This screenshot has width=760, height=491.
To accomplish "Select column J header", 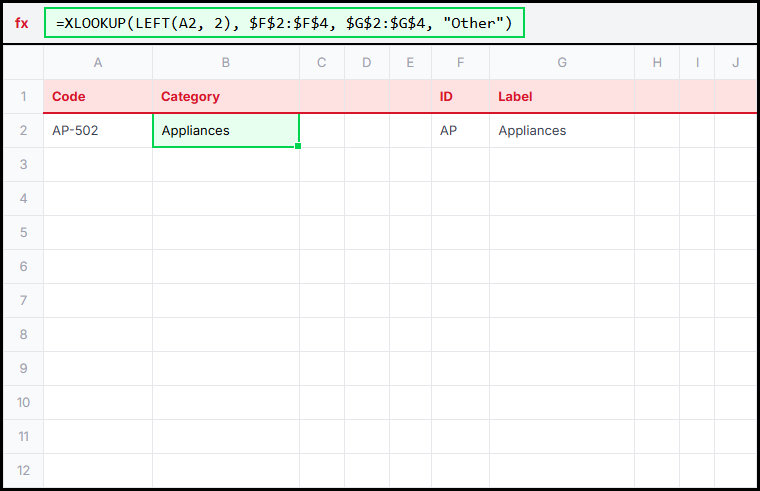I will (736, 63).
